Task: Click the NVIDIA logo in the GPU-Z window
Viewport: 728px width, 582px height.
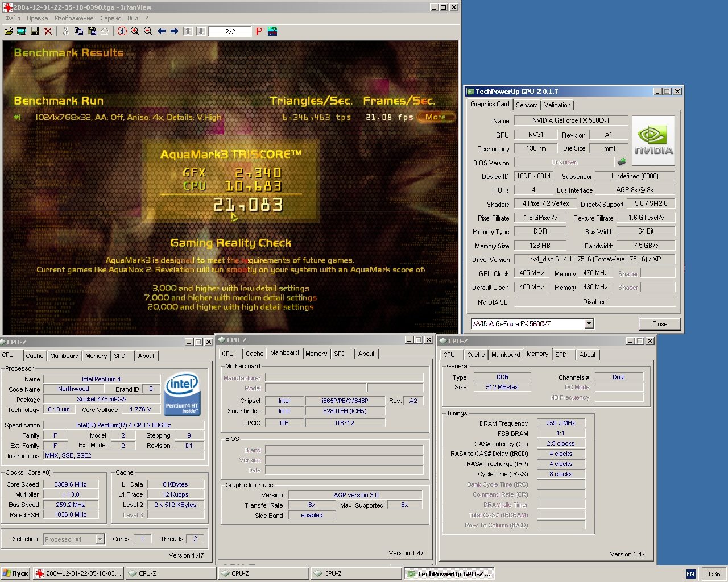Action: pos(653,141)
